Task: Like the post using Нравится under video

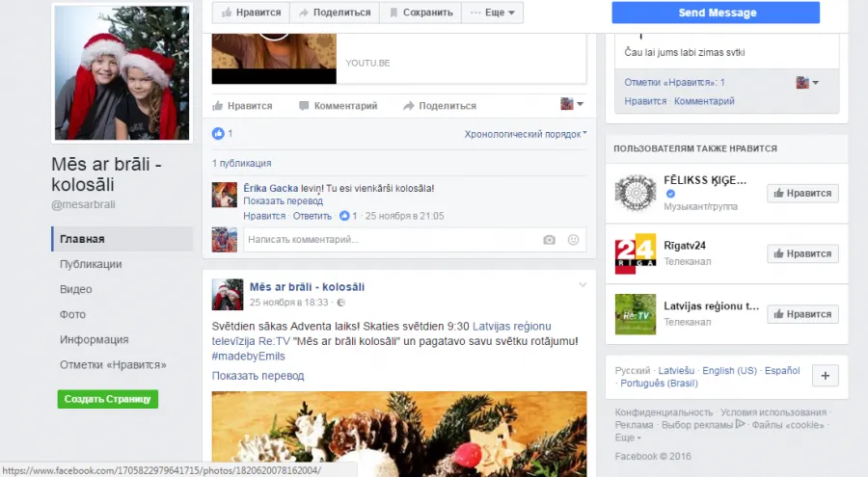Action: click(242, 106)
